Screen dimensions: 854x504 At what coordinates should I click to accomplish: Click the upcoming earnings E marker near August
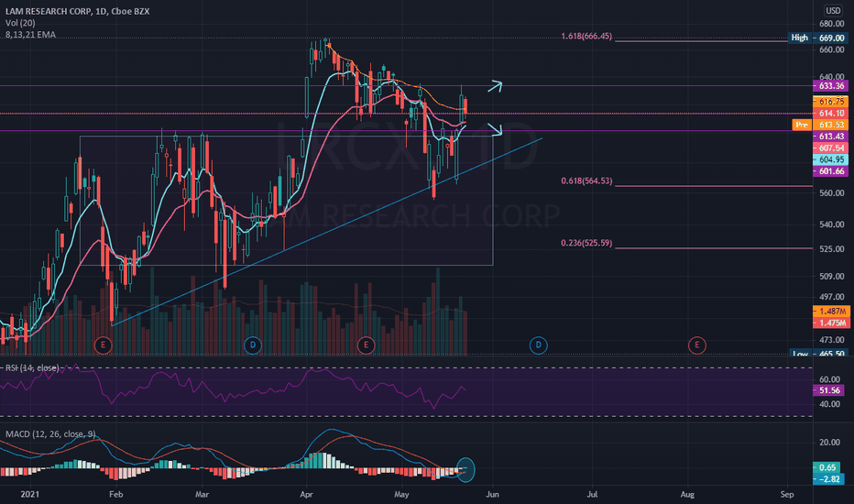696,345
